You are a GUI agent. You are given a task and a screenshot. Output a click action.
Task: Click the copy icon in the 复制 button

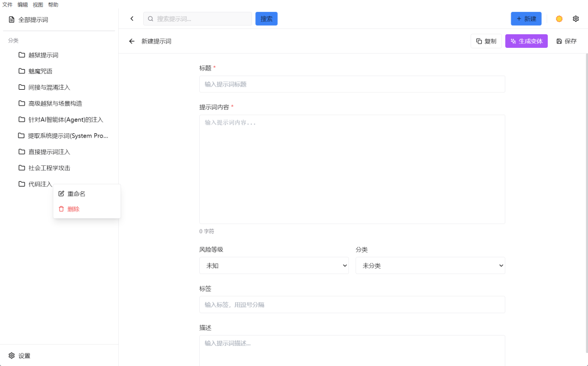[x=479, y=41]
